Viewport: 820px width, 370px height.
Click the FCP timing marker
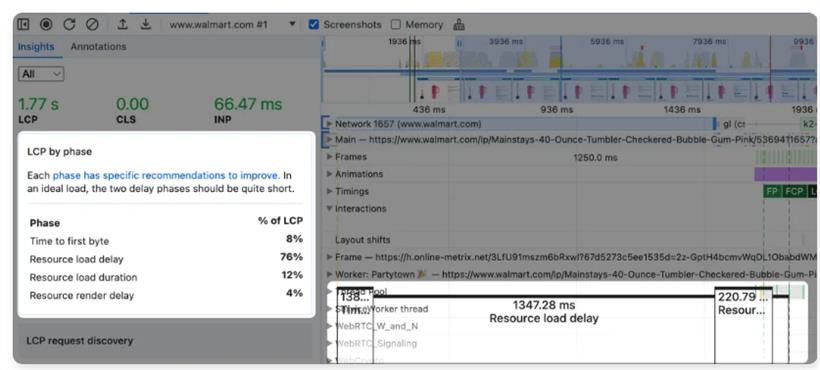coord(794,191)
